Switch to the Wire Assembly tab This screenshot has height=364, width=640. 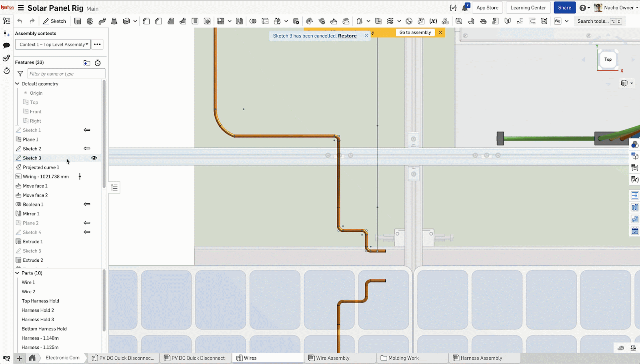point(332,358)
